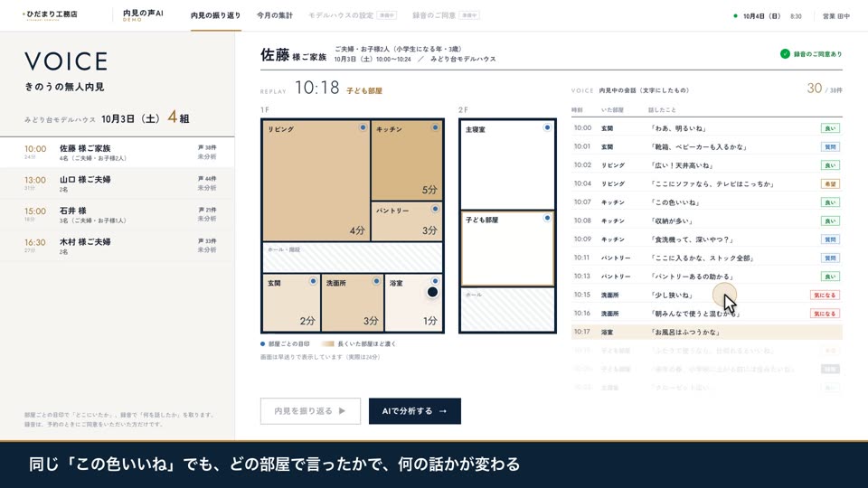
Task: Click the 主寝室 room on 2F plan
Action: coord(507,164)
